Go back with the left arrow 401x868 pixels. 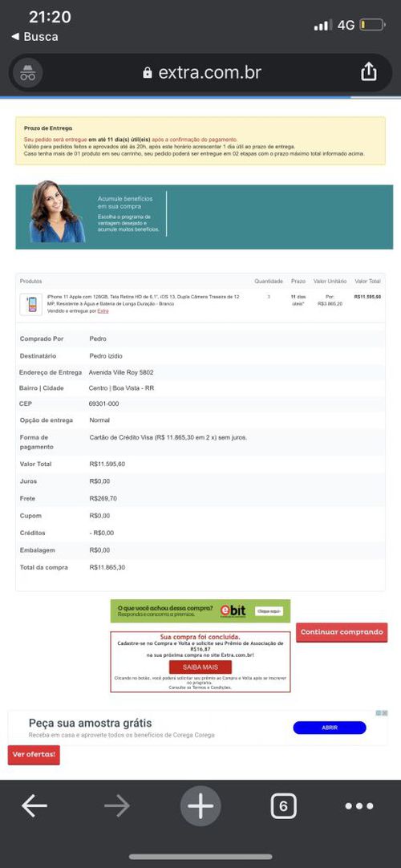coord(34,806)
